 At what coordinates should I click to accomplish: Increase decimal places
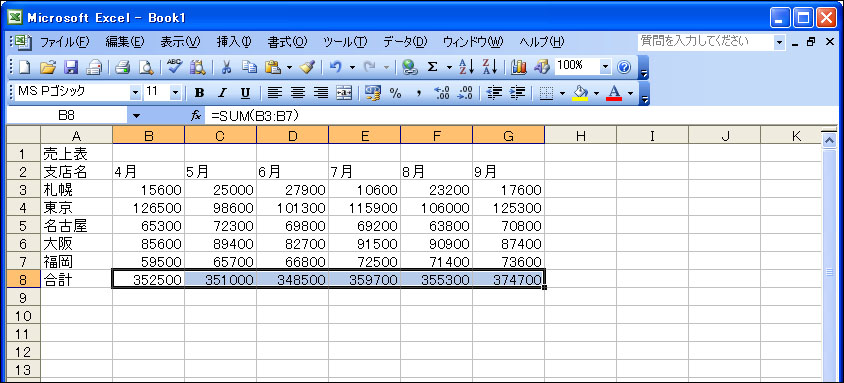pyautogui.click(x=441, y=93)
